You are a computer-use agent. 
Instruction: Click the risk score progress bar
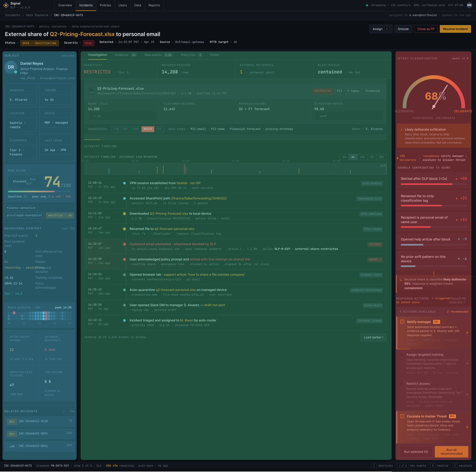(39, 192)
